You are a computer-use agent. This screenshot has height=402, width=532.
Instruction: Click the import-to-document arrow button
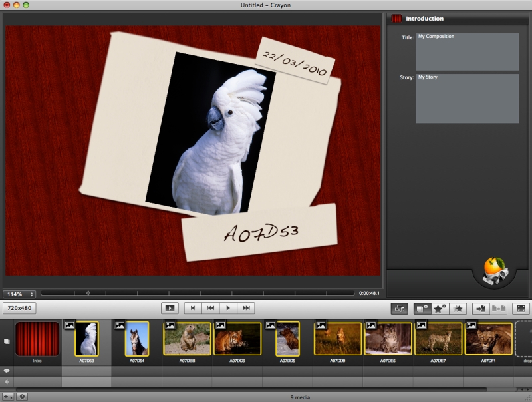(x=481, y=308)
